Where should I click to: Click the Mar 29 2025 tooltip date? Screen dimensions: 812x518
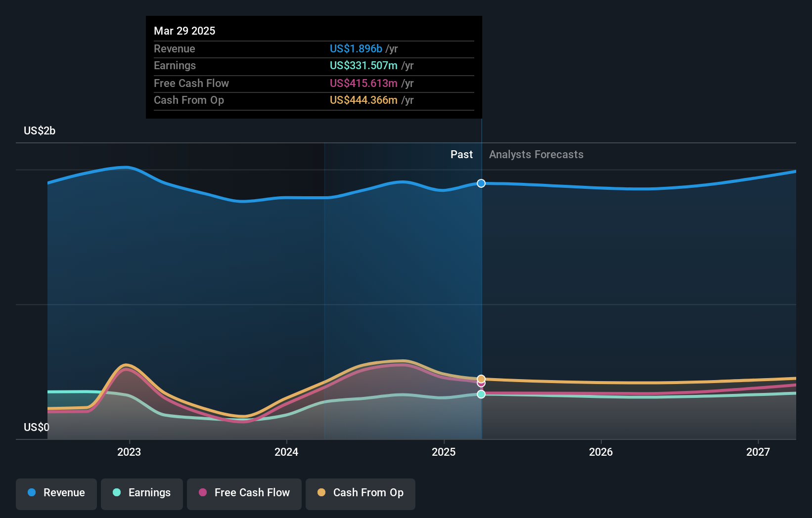pyautogui.click(x=184, y=31)
